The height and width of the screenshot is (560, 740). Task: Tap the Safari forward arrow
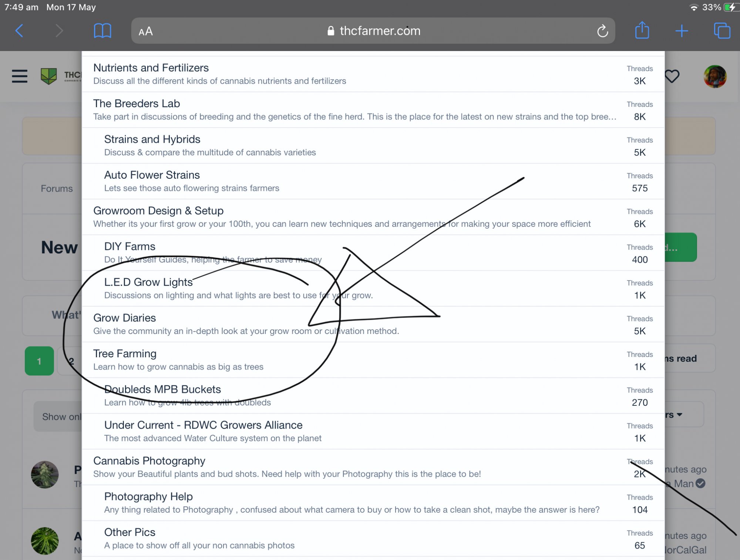click(59, 31)
